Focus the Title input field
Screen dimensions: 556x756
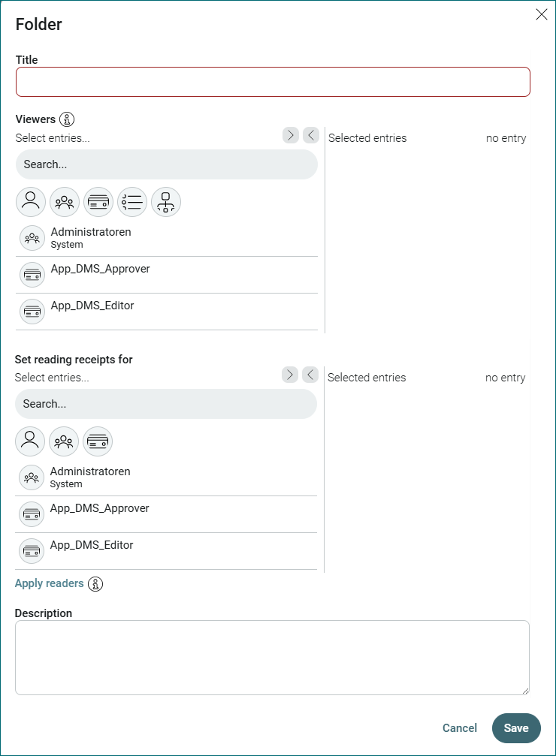tap(273, 82)
